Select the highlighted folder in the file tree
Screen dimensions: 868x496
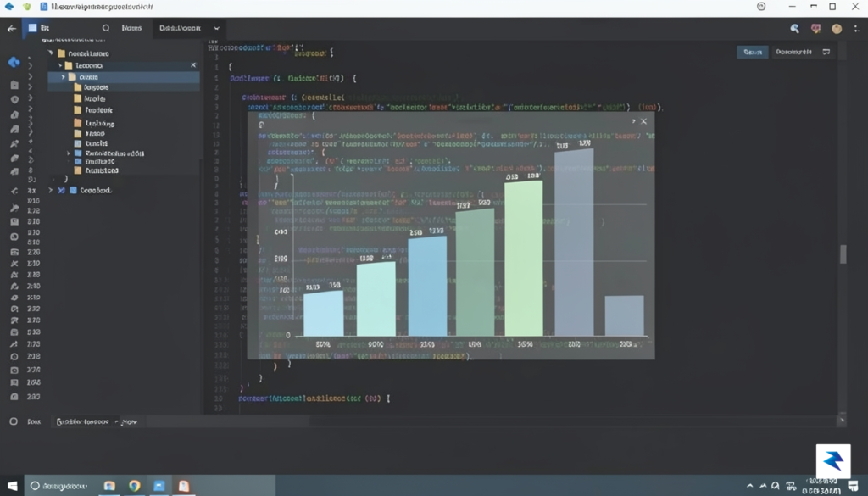(x=124, y=77)
